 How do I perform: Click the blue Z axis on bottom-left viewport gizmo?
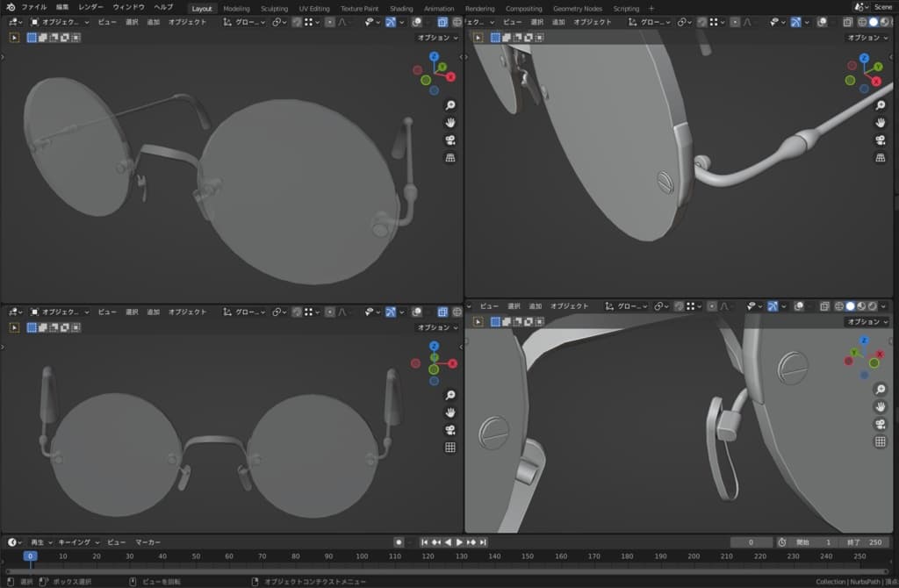pyautogui.click(x=434, y=347)
